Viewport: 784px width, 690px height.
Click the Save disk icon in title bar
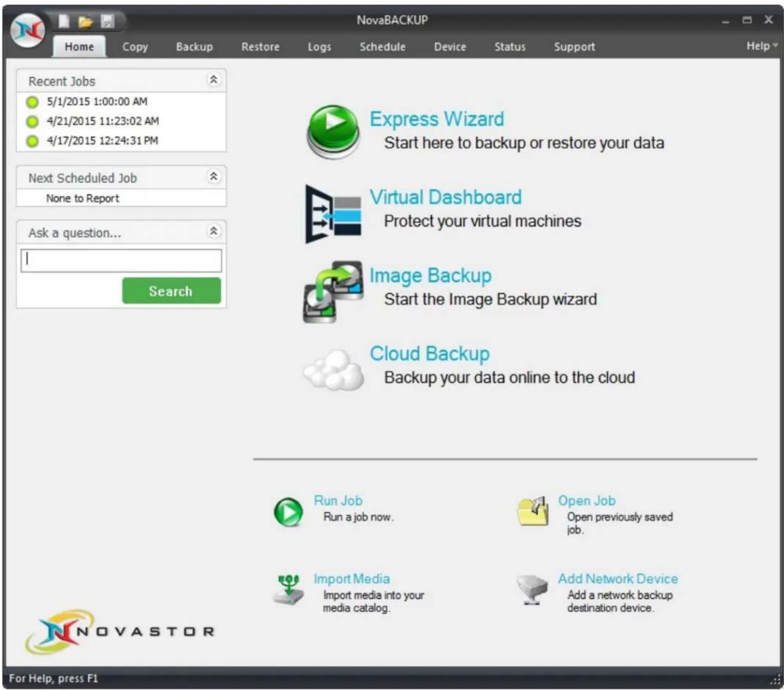[x=107, y=21]
